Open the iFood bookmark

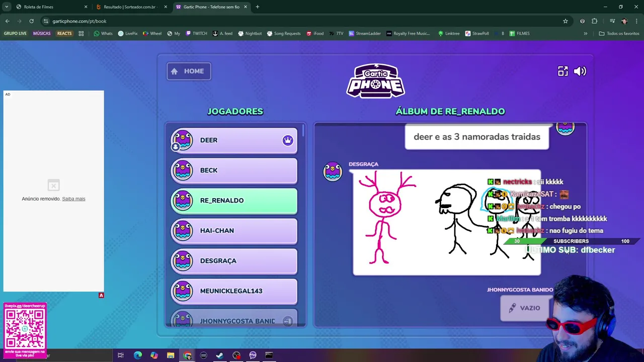coord(314,34)
